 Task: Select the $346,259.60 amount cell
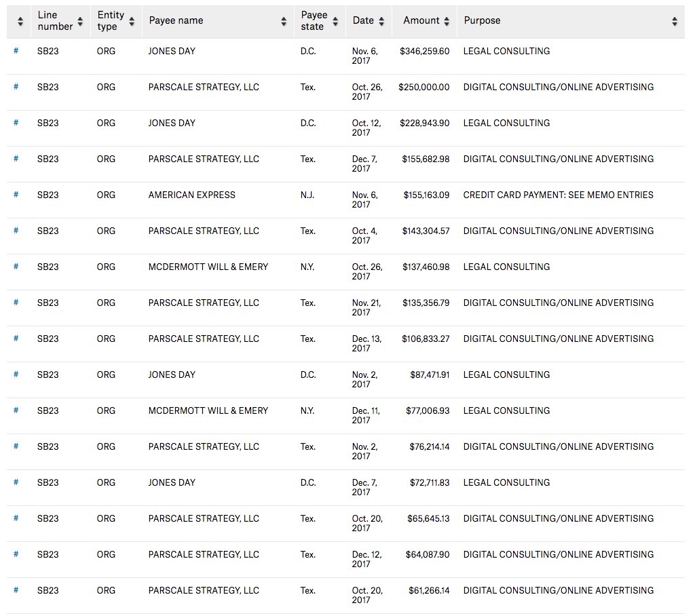pyautogui.click(x=425, y=51)
